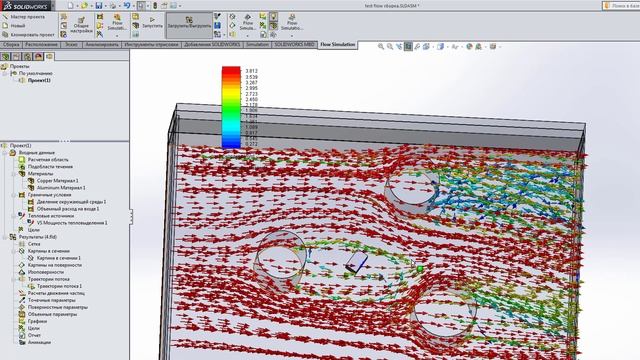
Task: Click the Open file icon in quick access toolbar
Action: (x=84, y=6)
